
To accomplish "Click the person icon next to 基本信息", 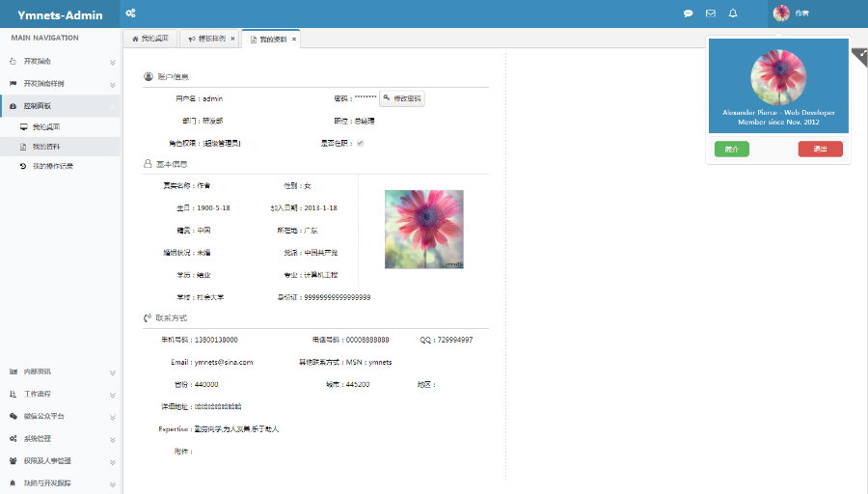I will (148, 164).
